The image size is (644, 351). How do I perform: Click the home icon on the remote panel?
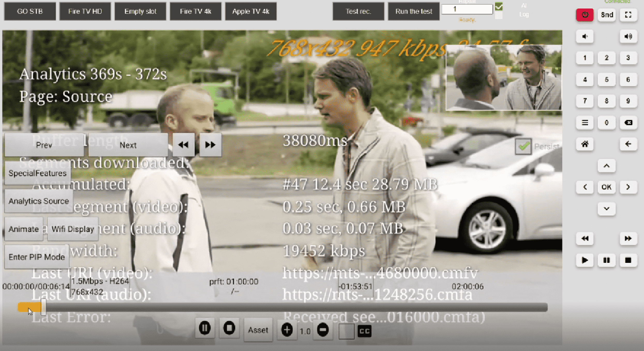pos(585,144)
